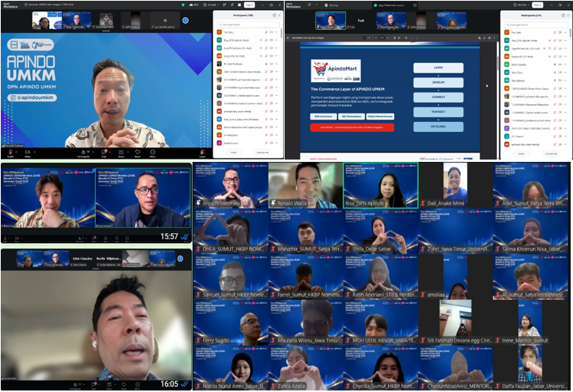Viewport: 573px width, 392px height.
Task: Open video options caret in top-left Zoom window
Action: [x=35, y=151]
